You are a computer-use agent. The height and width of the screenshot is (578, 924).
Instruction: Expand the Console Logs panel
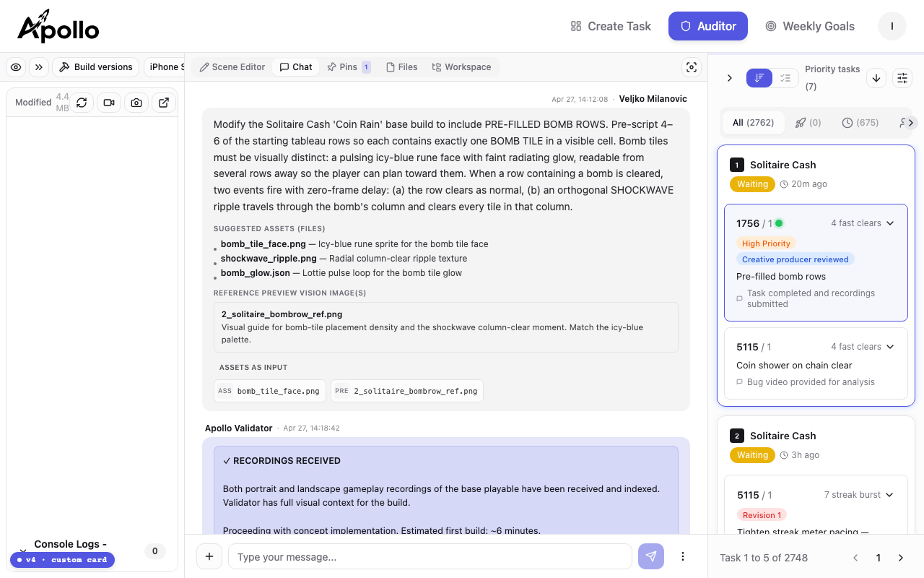coord(22,551)
